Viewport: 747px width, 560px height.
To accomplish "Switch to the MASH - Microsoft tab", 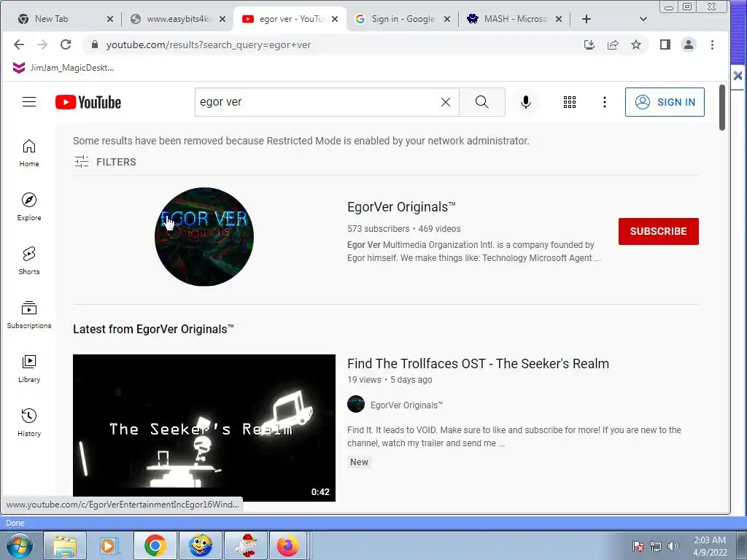I will (514, 19).
